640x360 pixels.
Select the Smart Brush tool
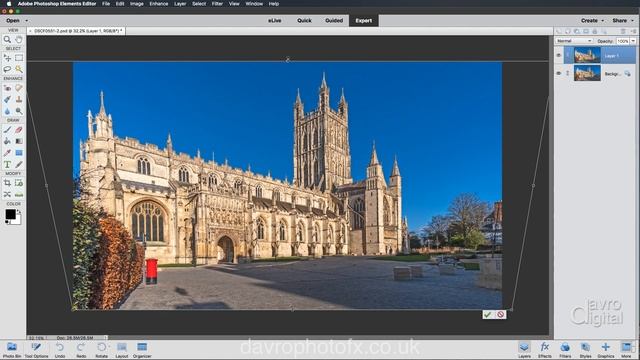7,99
